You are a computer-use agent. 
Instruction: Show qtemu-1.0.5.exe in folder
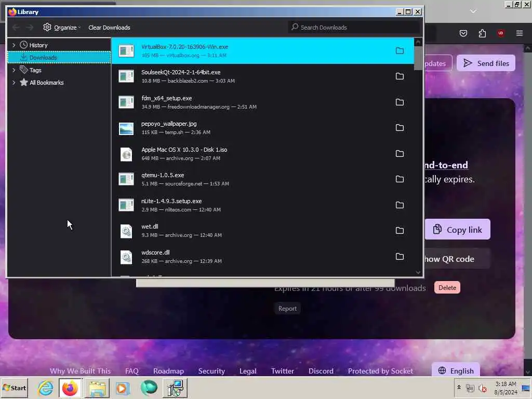coord(400,179)
